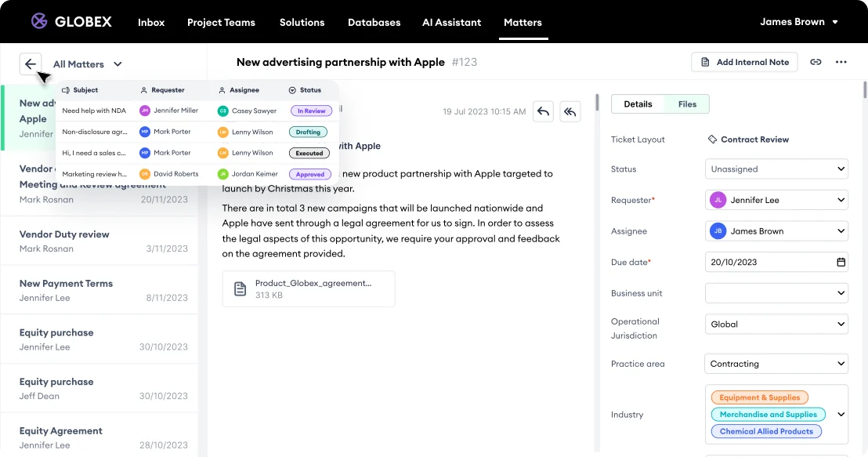Image resolution: width=868 pixels, height=457 pixels.
Task: Open the Product_Globex_agreement attachment
Action: (x=309, y=288)
